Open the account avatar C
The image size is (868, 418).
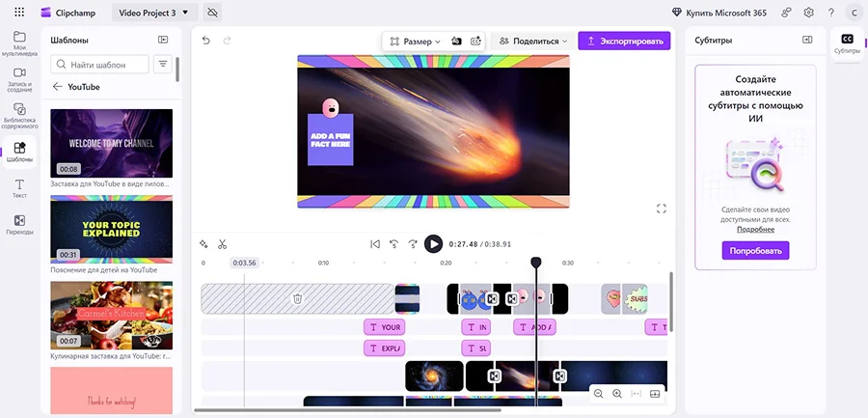pos(854,13)
